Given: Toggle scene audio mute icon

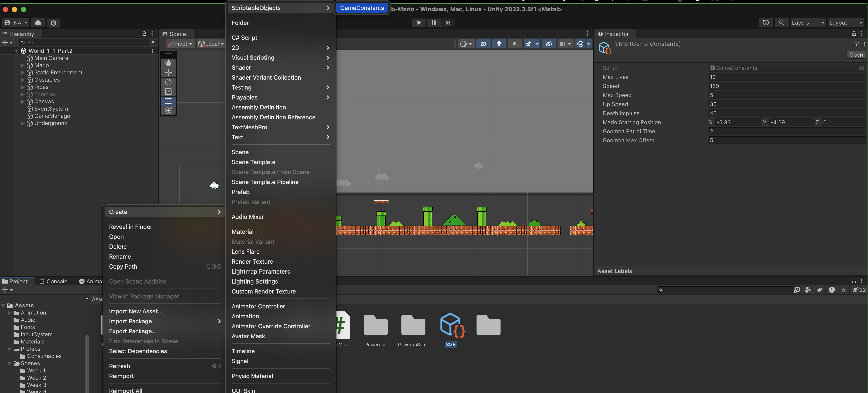Looking at the screenshot, I should (x=515, y=44).
